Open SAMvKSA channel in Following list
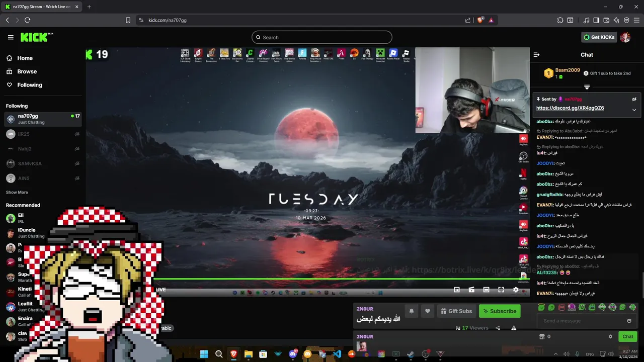The width and height of the screenshot is (644, 362). (x=43, y=163)
